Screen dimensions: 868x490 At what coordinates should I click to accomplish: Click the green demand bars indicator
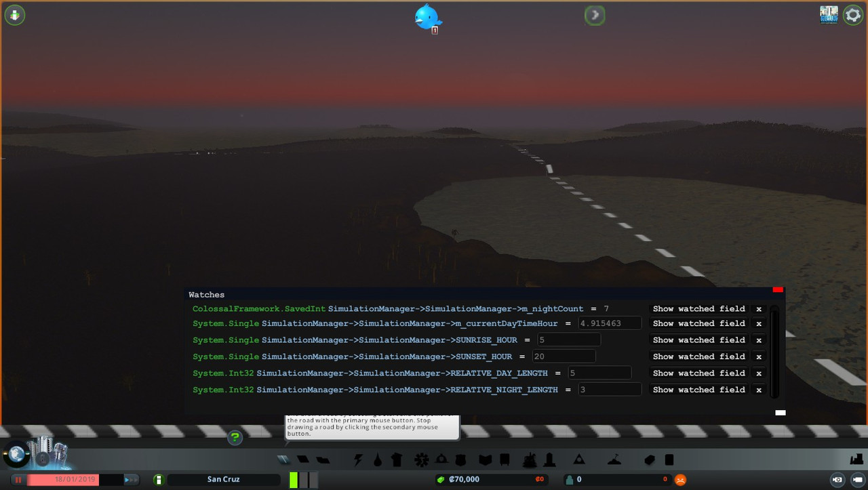point(303,480)
